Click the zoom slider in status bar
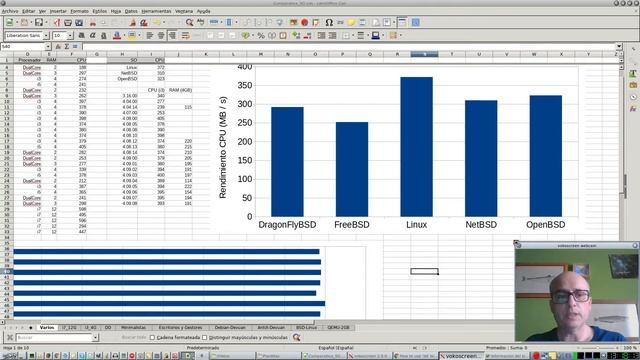640x360 pixels. click(597, 348)
